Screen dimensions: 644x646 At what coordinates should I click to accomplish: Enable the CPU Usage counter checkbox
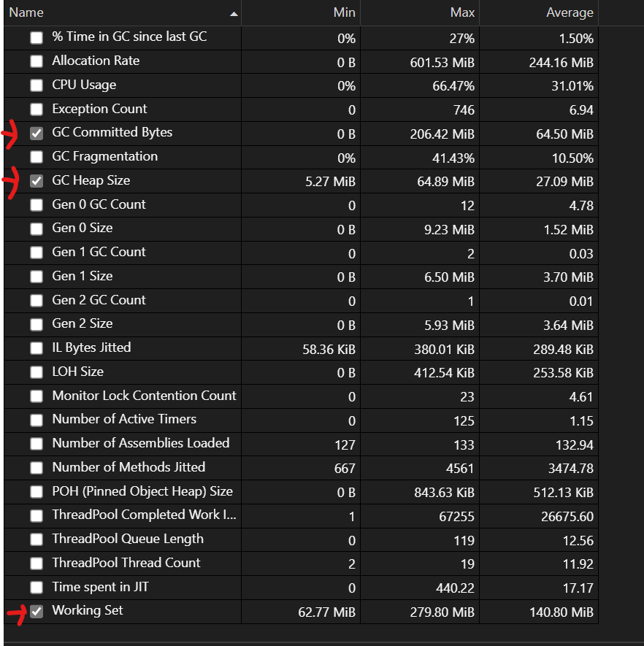37,85
